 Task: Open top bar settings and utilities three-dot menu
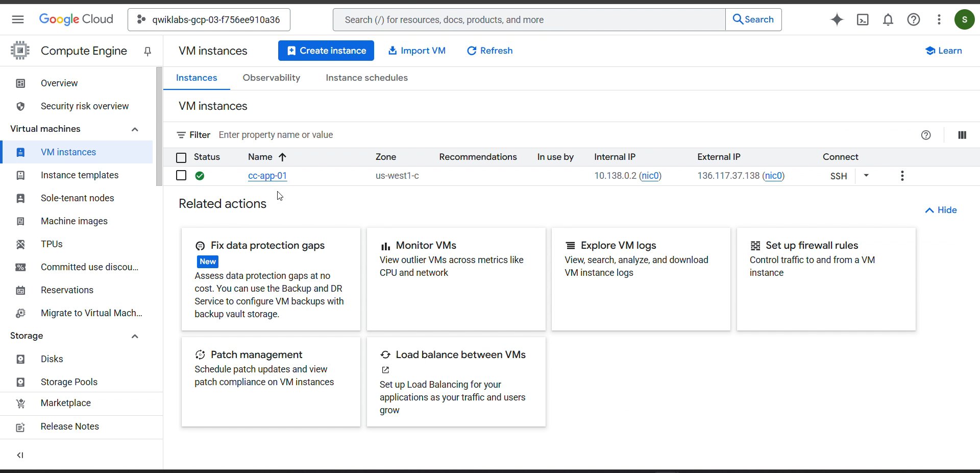(939, 19)
